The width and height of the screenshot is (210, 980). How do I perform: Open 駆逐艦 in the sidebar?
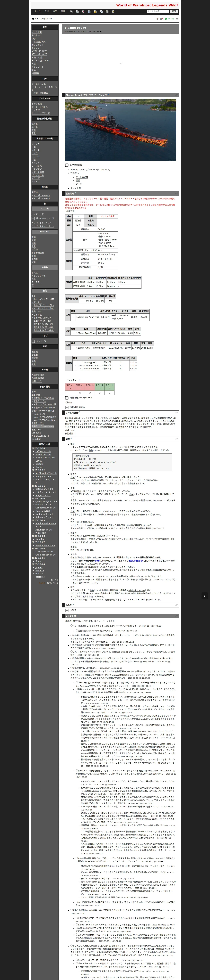click(x=34, y=124)
